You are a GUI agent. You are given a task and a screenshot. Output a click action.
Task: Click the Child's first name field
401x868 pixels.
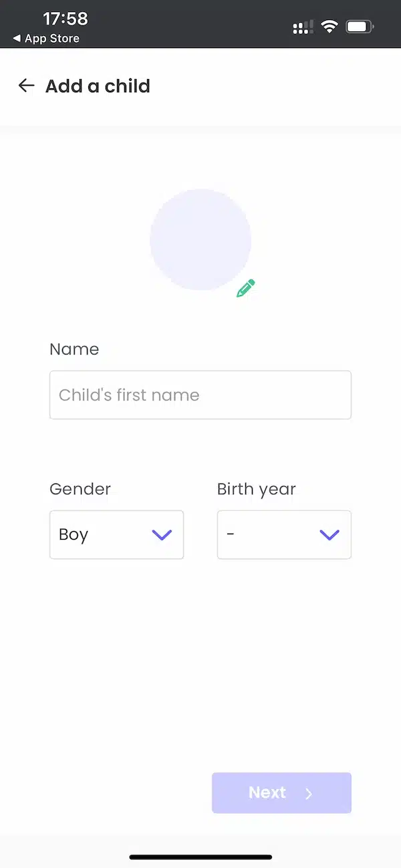click(200, 395)
